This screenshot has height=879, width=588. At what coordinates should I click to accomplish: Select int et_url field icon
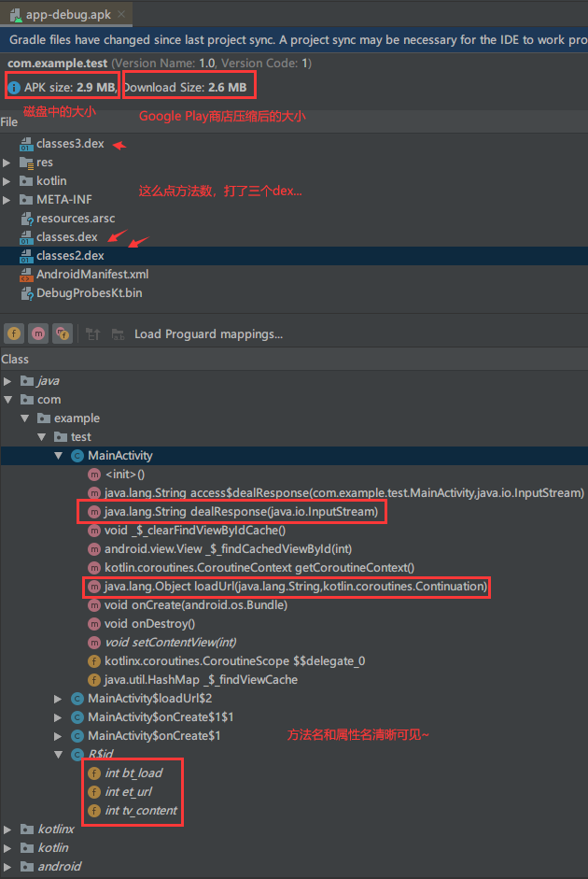[x=94, y=792]
